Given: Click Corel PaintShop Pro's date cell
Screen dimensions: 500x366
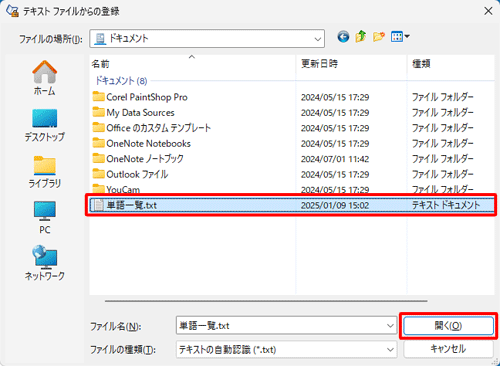Looking at the screenshot, I should pyautogui.click(x=335, y=97).
